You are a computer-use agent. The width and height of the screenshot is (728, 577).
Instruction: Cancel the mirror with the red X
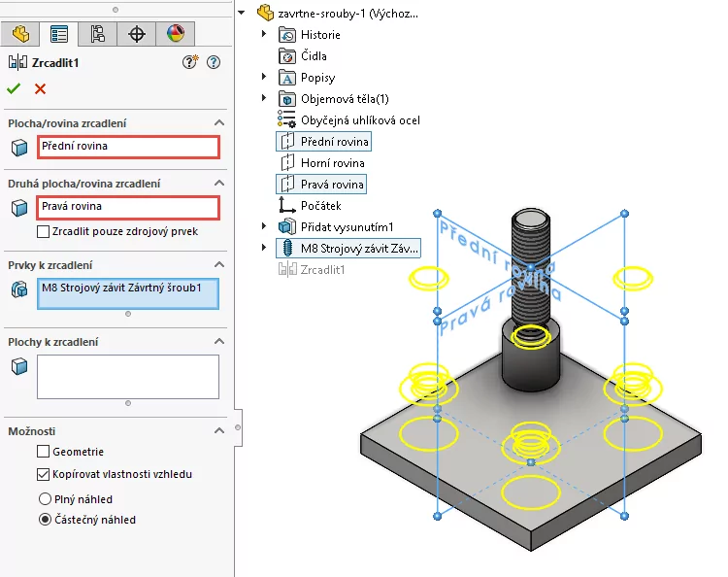pos(41,88)
